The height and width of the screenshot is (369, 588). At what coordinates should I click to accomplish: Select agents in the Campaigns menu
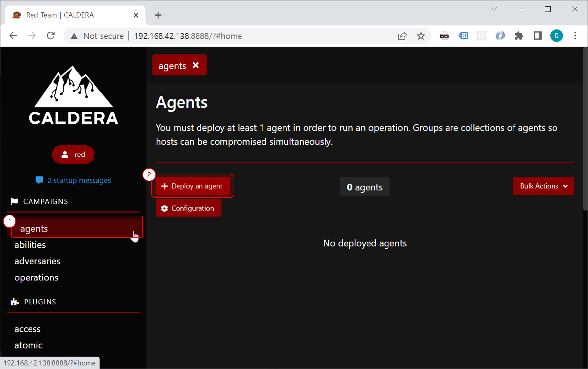click(74, 228)
